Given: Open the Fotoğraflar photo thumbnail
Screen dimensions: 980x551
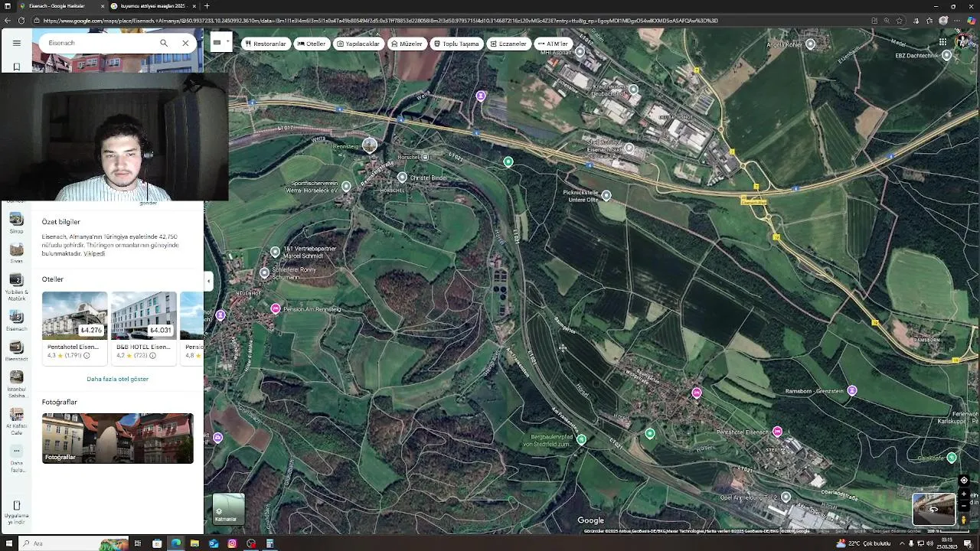Looking at the screenshot, I should click(x=117, y=438).
